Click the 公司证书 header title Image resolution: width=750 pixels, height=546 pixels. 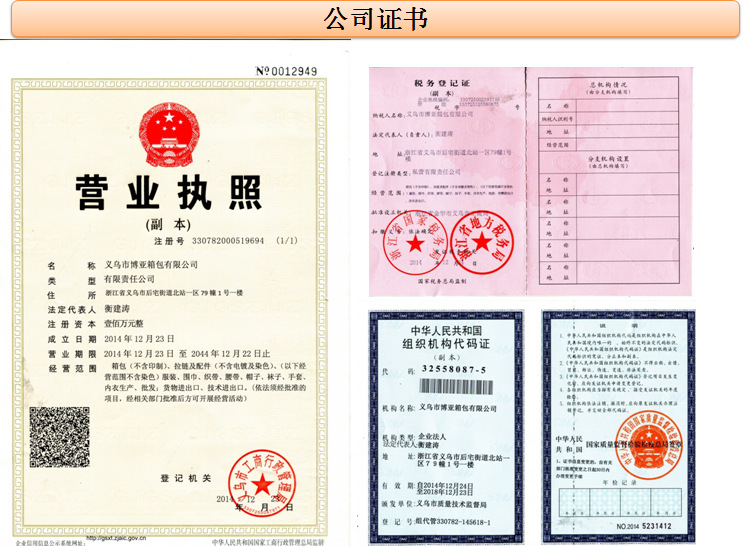375,20
